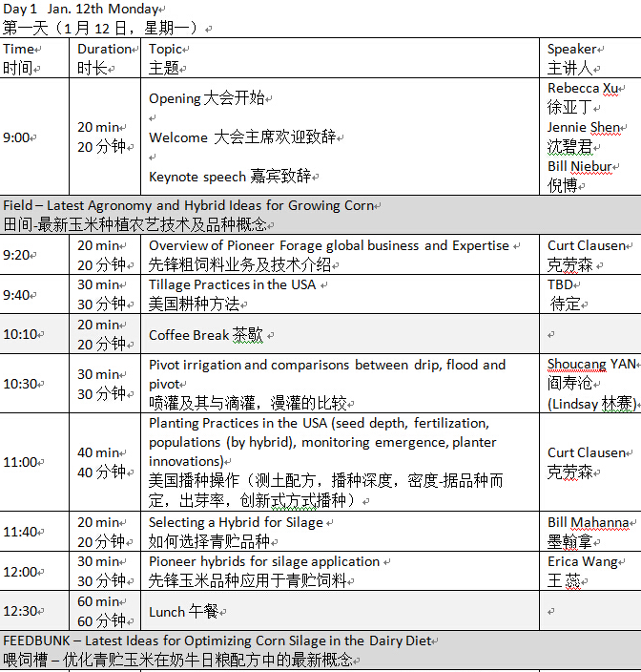Select the "Duration" column header

tap(105, 49)
